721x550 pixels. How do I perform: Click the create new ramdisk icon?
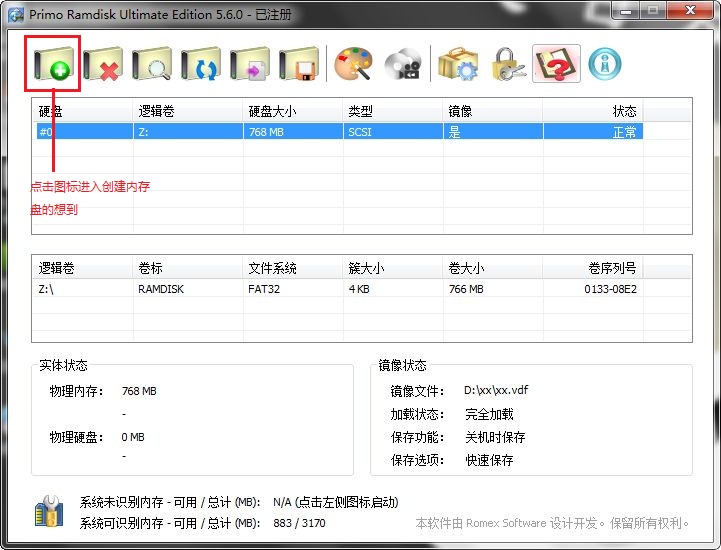pyautogui.click(x=53, y=63)
